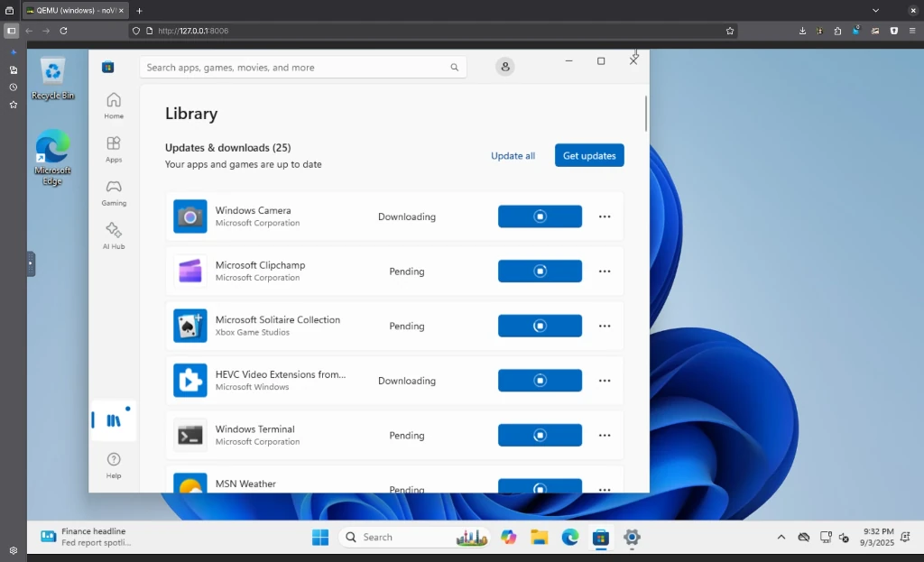
Task: Select the Microsoft Solitaire Collection title text
Action: click(x=278, y=320)
